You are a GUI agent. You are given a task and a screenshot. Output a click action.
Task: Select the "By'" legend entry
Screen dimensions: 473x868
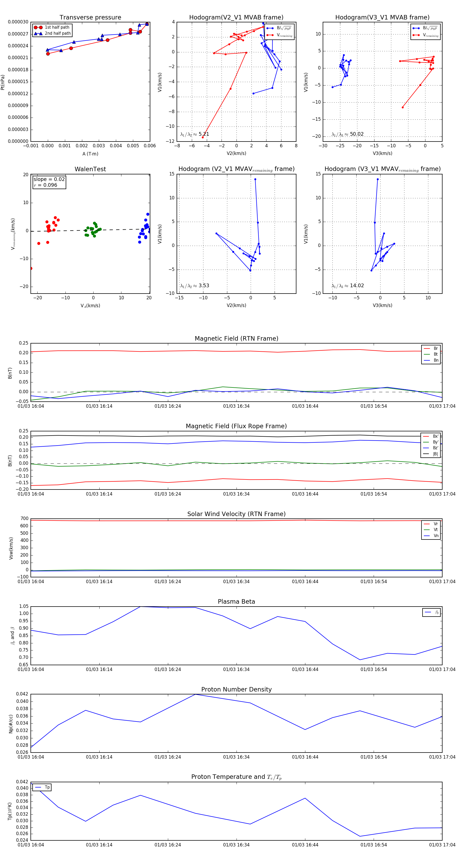click(x=431, y=442)
